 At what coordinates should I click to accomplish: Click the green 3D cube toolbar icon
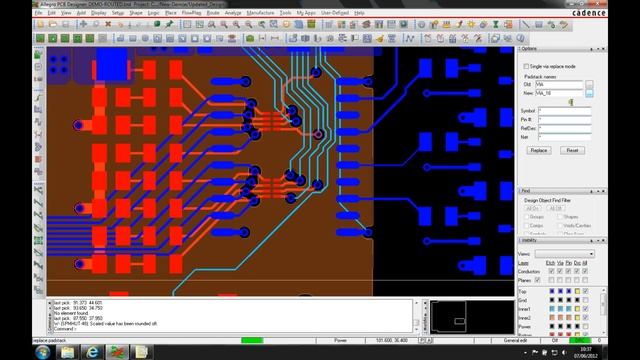157,24
